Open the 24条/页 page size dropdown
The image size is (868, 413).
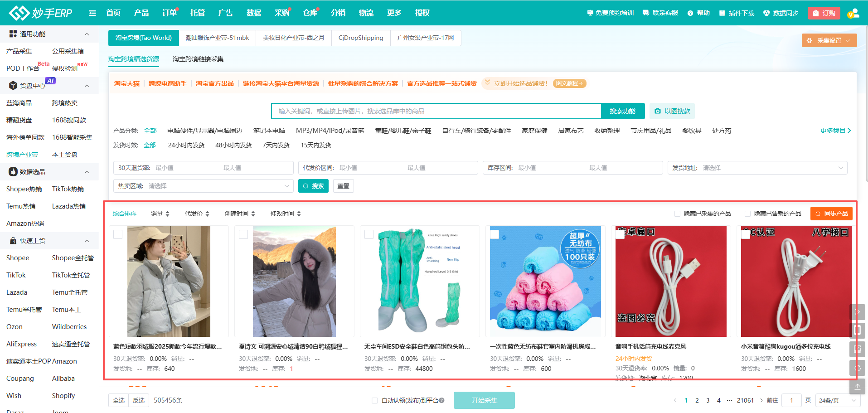click(838, 400)
